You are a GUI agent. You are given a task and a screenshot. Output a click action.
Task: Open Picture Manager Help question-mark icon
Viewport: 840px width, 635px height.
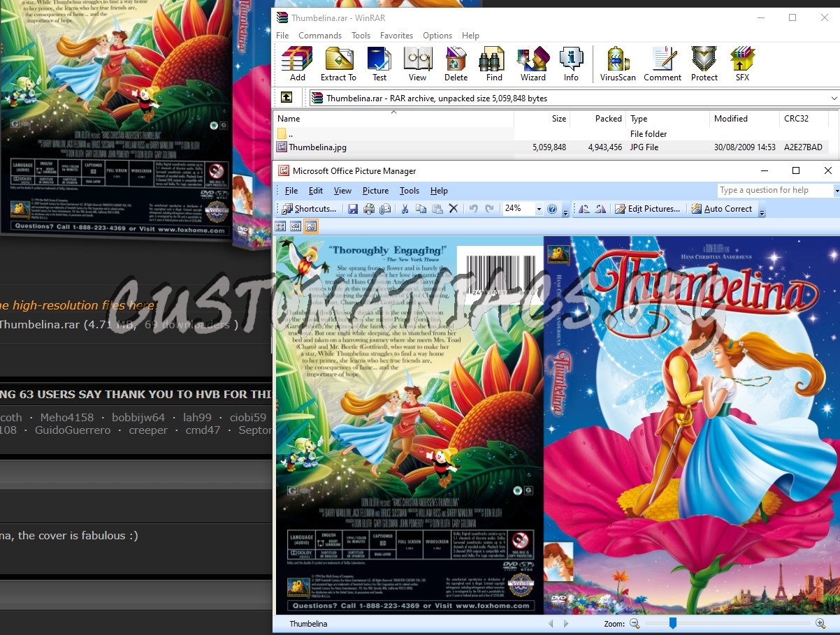552,209
